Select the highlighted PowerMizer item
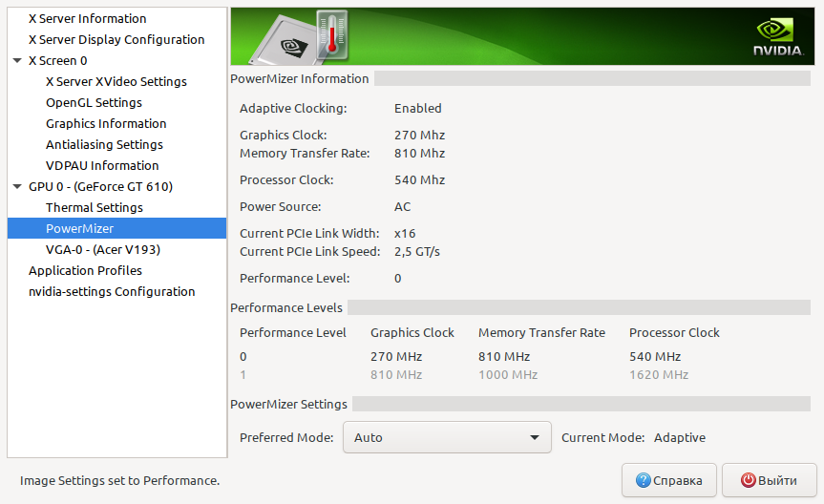This screenshot has width=824, height=504. 116,228
